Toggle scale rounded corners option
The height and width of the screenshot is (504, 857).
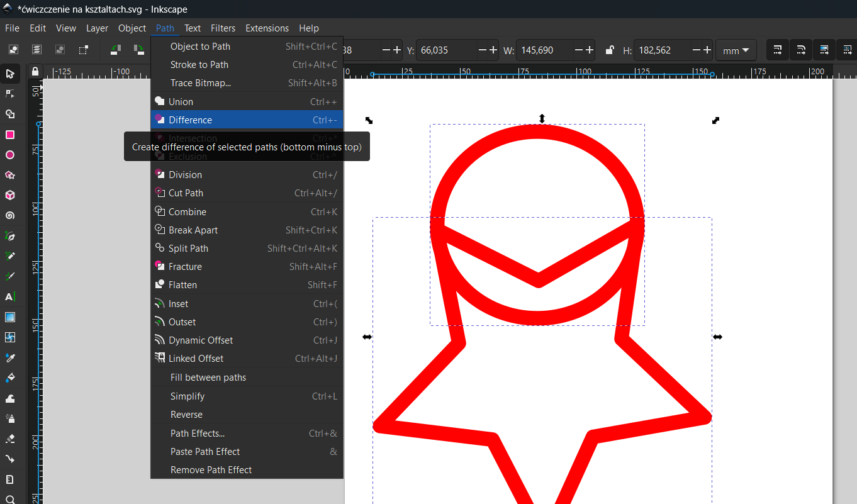coord(801,50)
